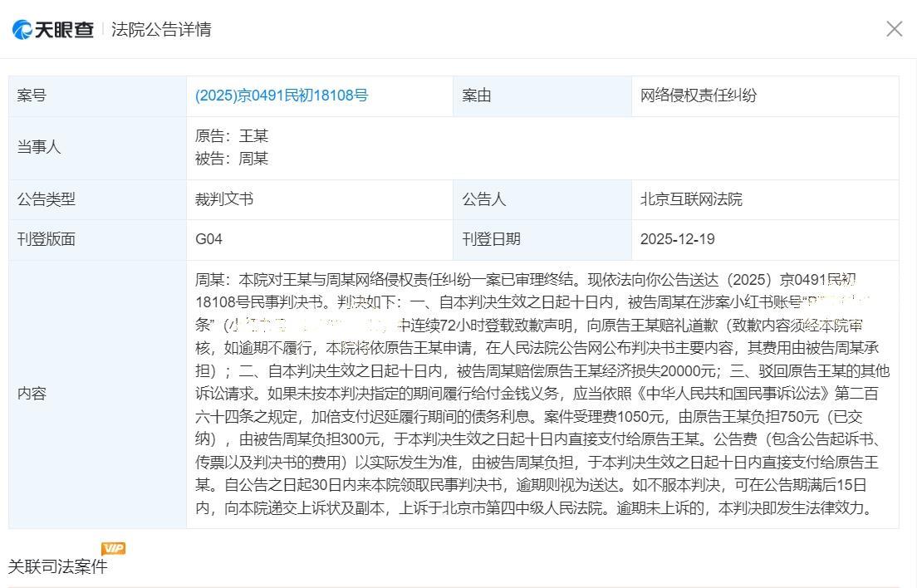Click the G04 publication page value
This screenshot has height=588, width=917.
(208, 239)
